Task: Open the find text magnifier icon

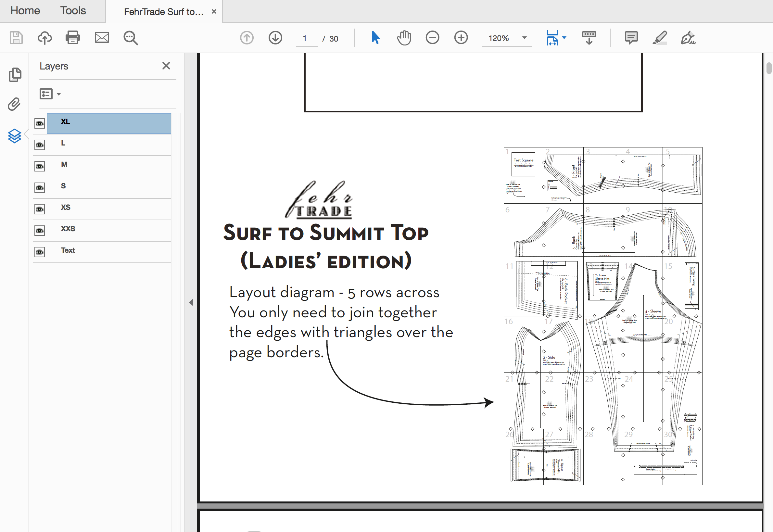Action: coord(130,38)
